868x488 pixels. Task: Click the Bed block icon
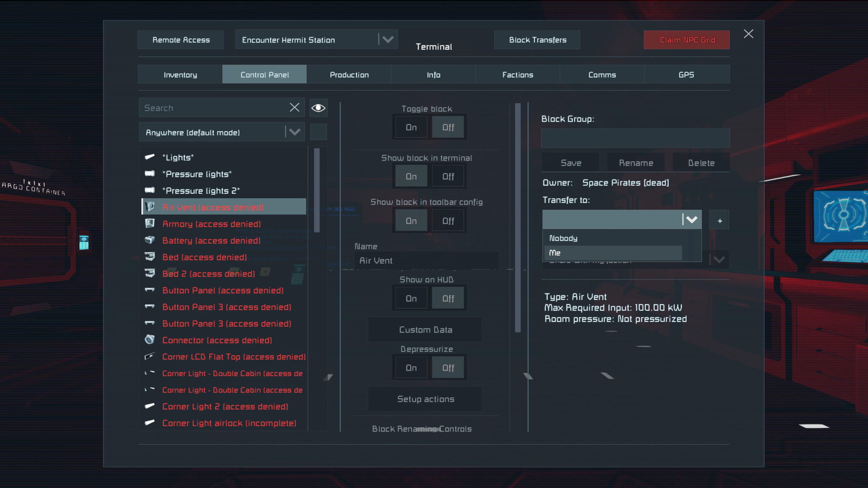(150, 257)
